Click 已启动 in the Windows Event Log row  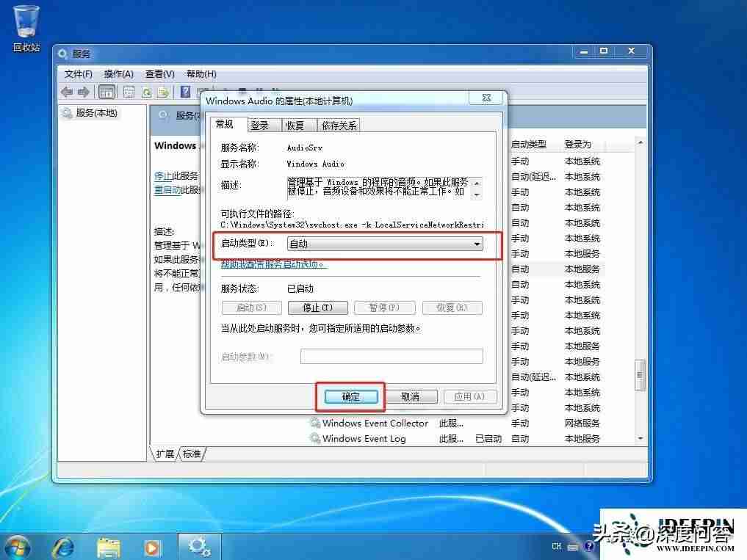488,438
